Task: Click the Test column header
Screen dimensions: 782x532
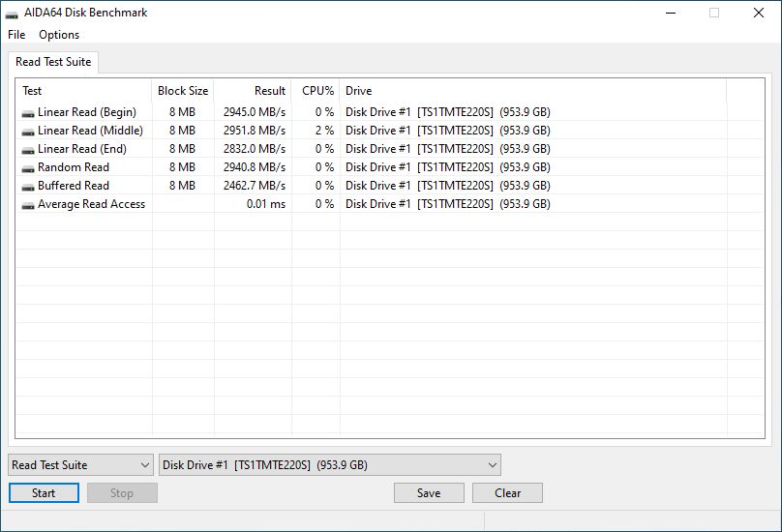Action: tap(84, 91)
